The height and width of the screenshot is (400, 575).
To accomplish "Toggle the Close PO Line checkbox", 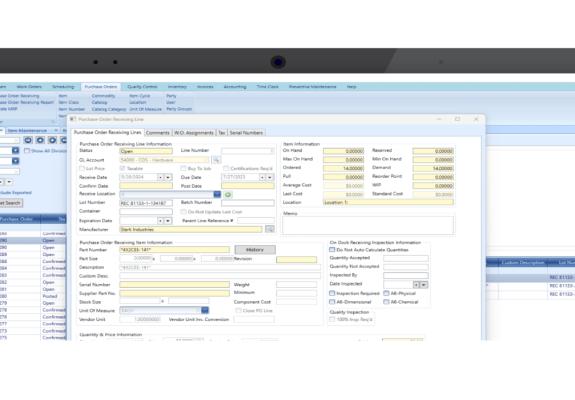I will point(238,311).
